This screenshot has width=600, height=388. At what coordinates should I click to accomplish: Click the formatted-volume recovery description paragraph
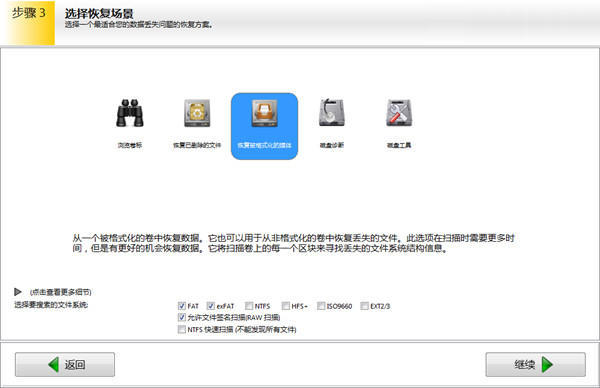[293, 243]
